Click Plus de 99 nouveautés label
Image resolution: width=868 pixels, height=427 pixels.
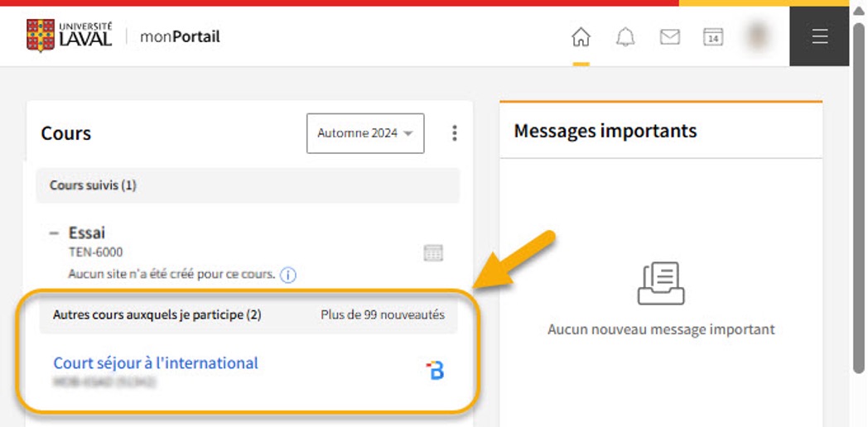[383, 314]
